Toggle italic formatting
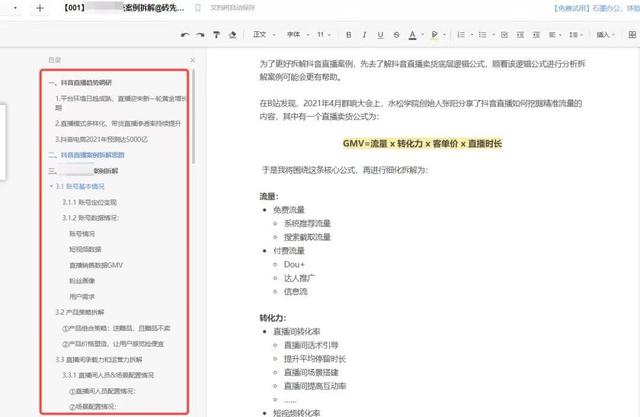640x417 pixels. [364, 35]
